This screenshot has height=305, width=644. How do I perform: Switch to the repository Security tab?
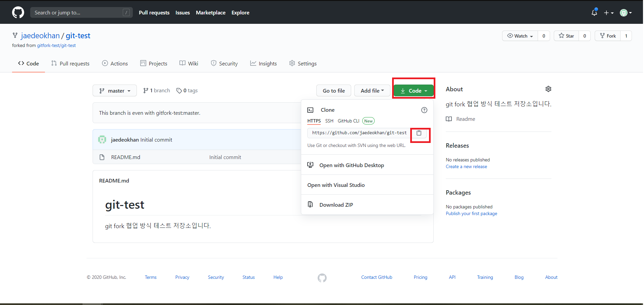point(224,63)
